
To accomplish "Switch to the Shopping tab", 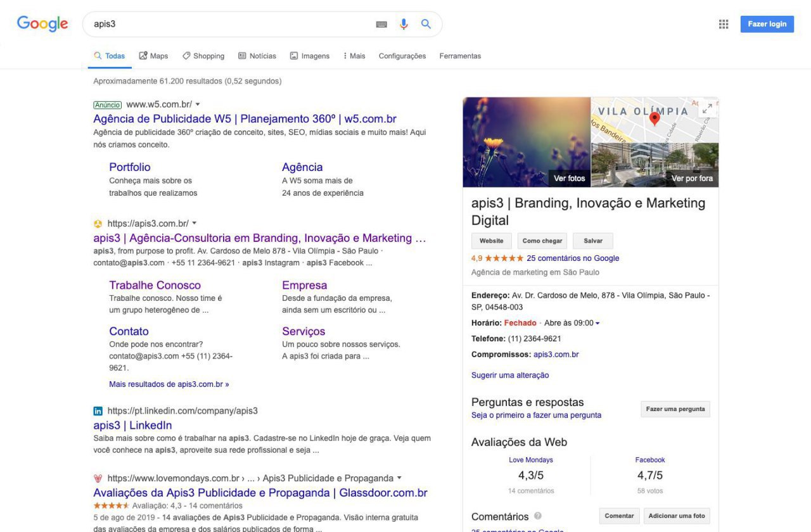I will tap(203, 56).
